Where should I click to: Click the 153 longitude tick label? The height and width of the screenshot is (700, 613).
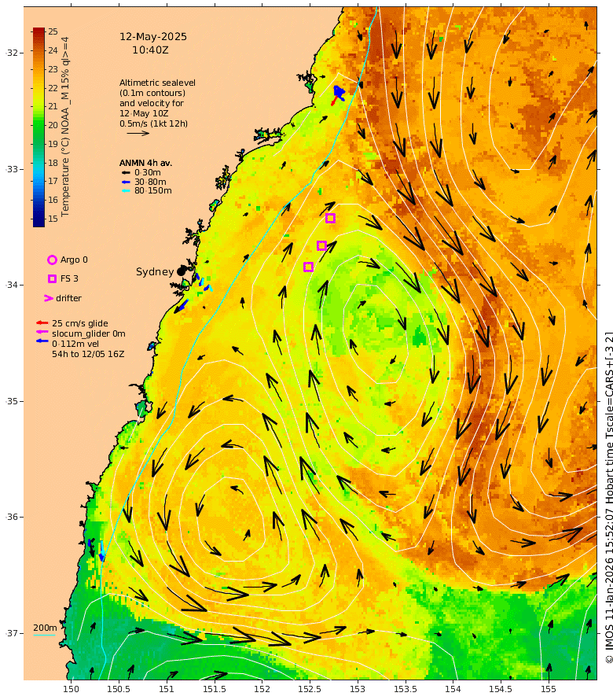[x=358, y=689]
